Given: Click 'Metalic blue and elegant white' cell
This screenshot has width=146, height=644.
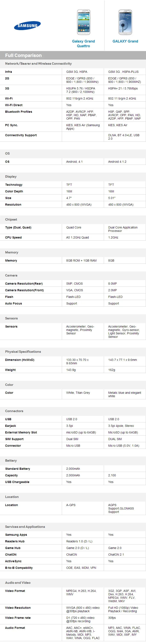Looking at the screenshot, I should [124, 395].
